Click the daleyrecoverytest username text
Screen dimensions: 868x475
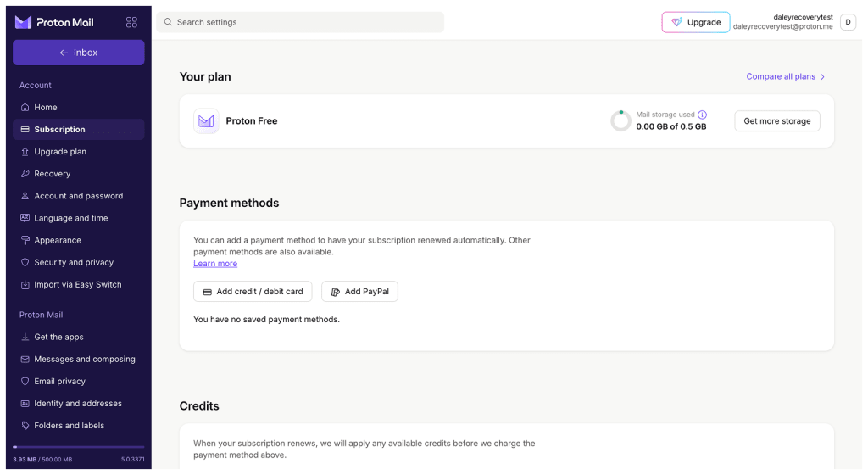[804, 17]
